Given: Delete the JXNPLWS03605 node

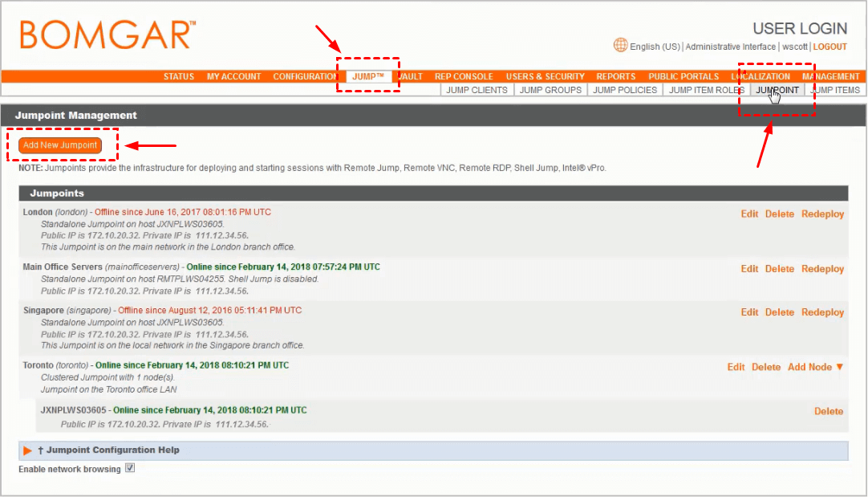Looking at the screenshot, I should click(x=829, y=411).
